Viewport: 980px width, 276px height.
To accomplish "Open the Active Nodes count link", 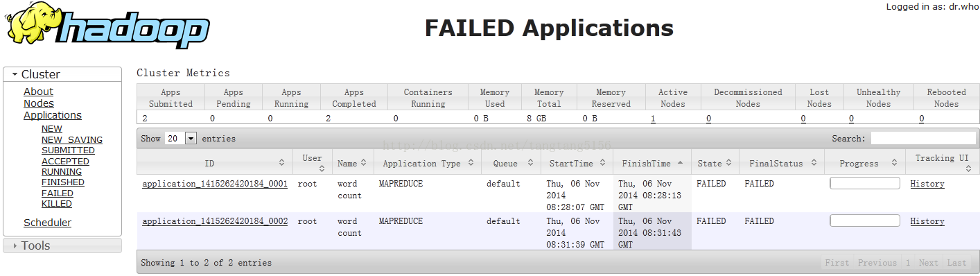I will 653,119.
